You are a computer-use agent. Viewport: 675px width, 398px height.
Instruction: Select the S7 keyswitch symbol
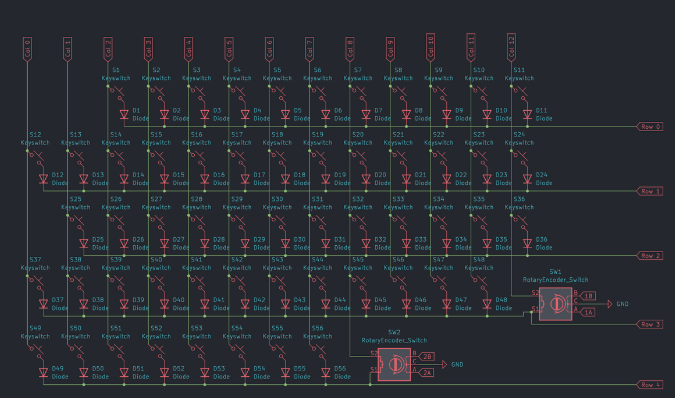click(x=358, y=93)
